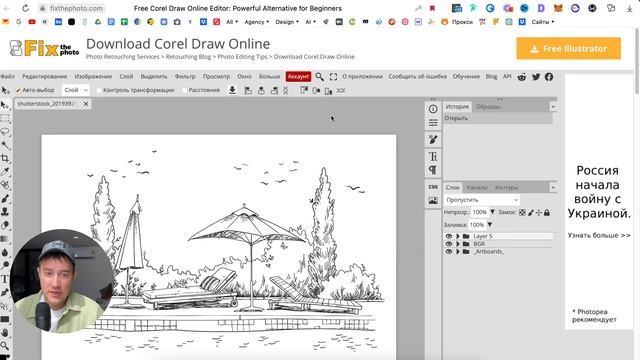Open the Layers panel options menu arrow
640x360 pixels.
[553, 188]
